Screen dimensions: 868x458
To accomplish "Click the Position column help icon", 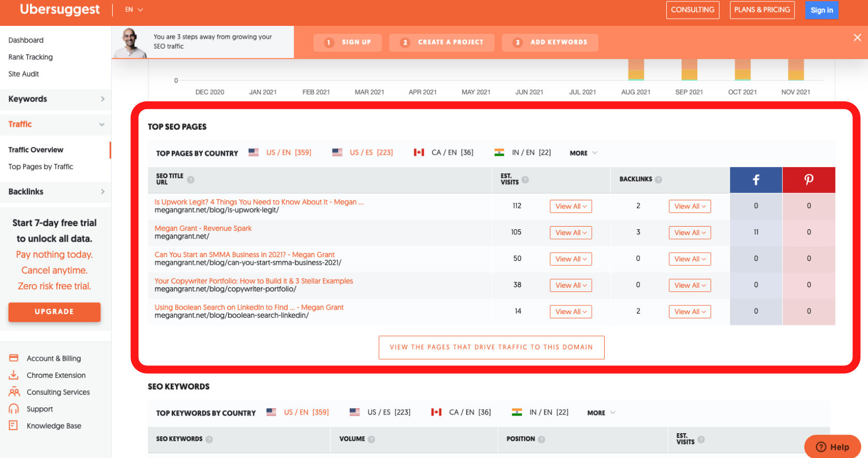I will point(542,439).
